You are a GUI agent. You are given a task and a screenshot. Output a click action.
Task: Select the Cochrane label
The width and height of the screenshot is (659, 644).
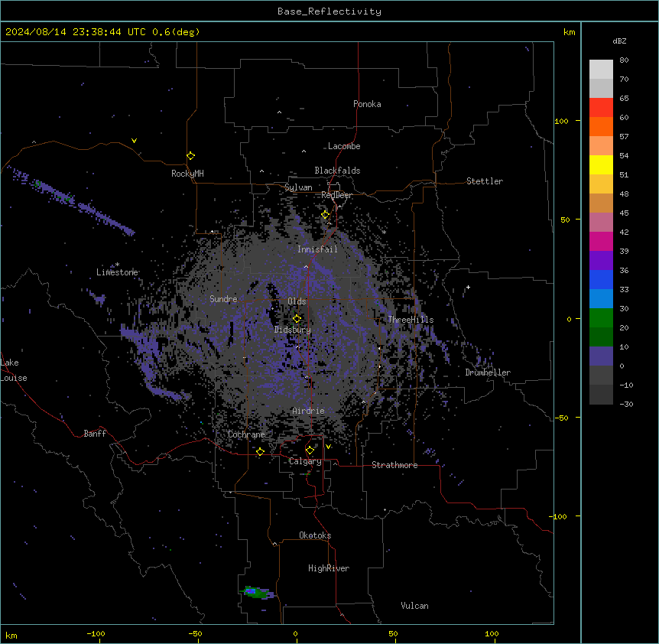(247, 434)
